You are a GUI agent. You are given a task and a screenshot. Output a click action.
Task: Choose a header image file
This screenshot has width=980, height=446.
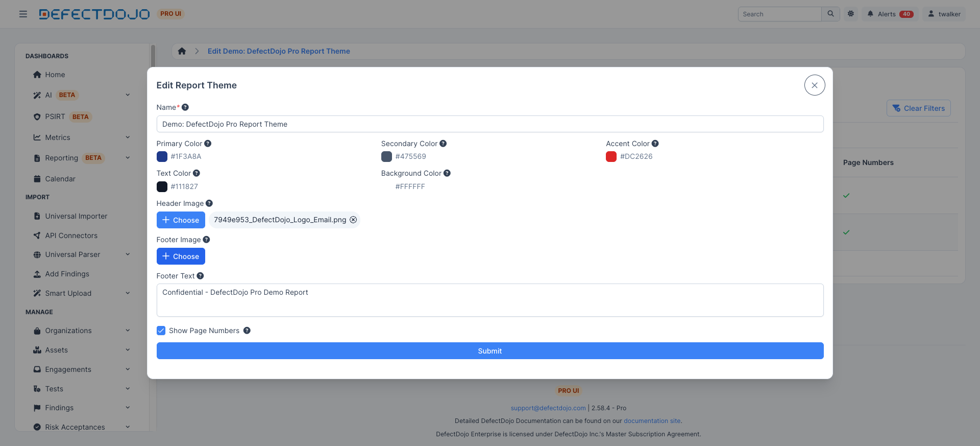pos(181,220)
